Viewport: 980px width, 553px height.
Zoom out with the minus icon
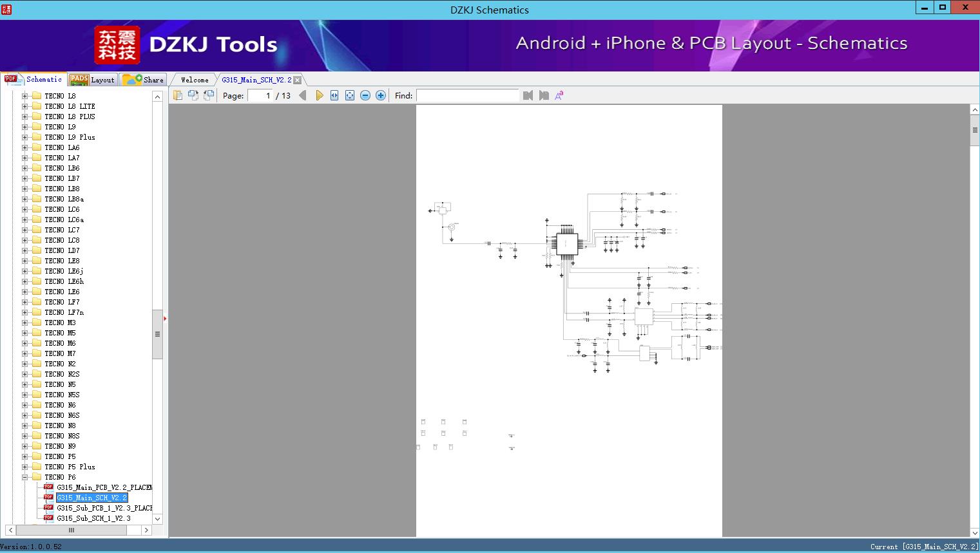[x=365, y=95]
